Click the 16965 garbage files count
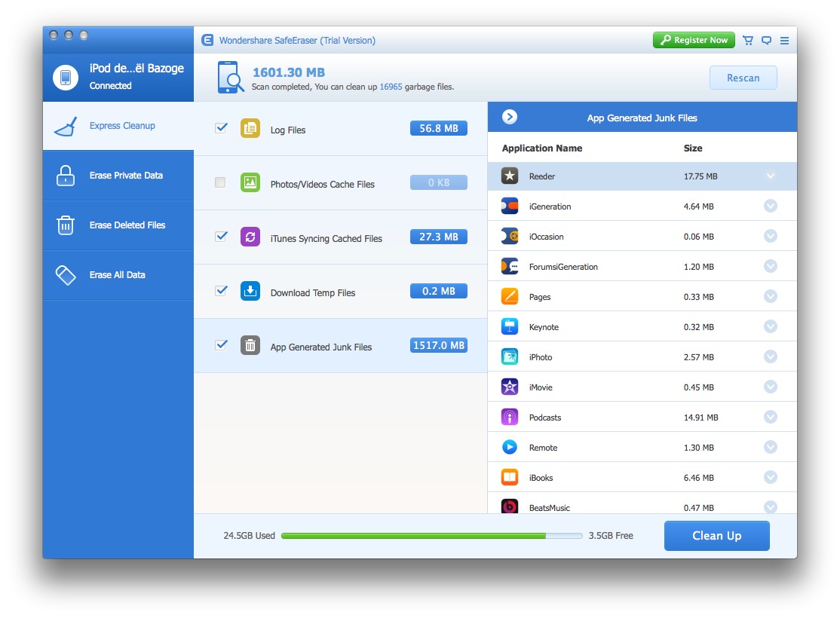Screen dimensions: 840x618 pos(391,87)
